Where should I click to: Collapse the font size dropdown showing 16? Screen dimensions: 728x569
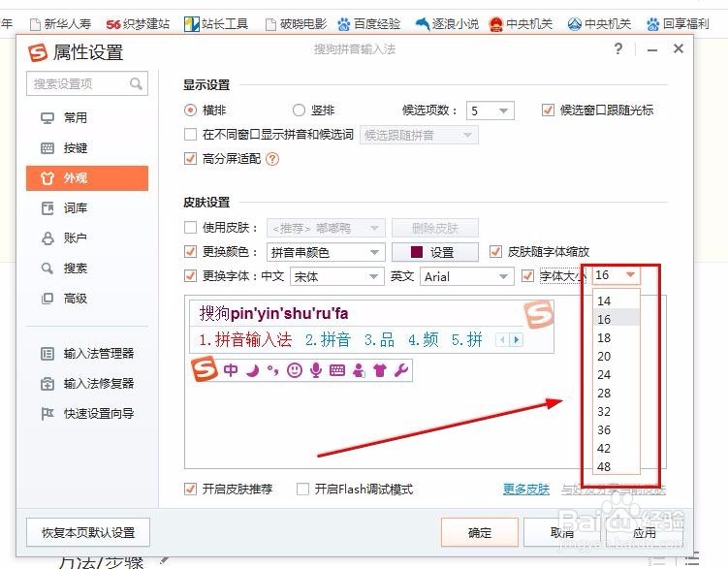[617, 275]
